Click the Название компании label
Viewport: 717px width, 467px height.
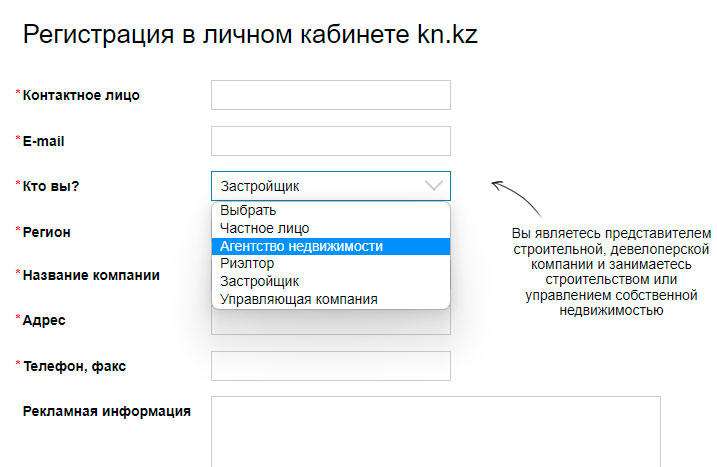[91, 275]
